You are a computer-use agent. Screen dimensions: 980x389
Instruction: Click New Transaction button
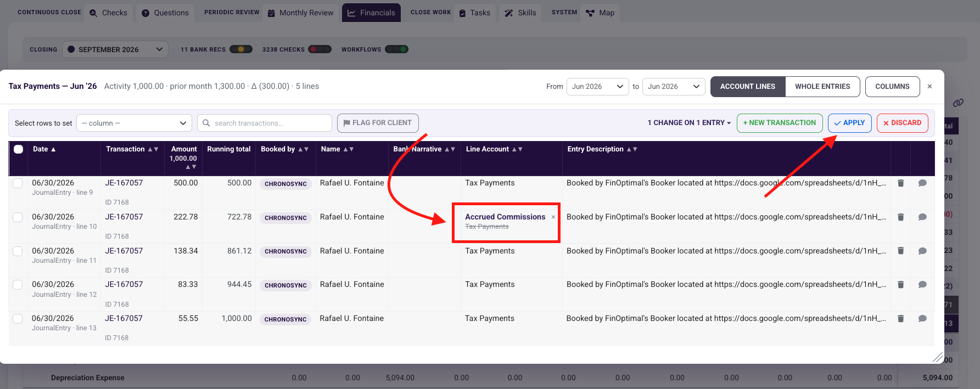pyautogui.click(x=780, y=123)
